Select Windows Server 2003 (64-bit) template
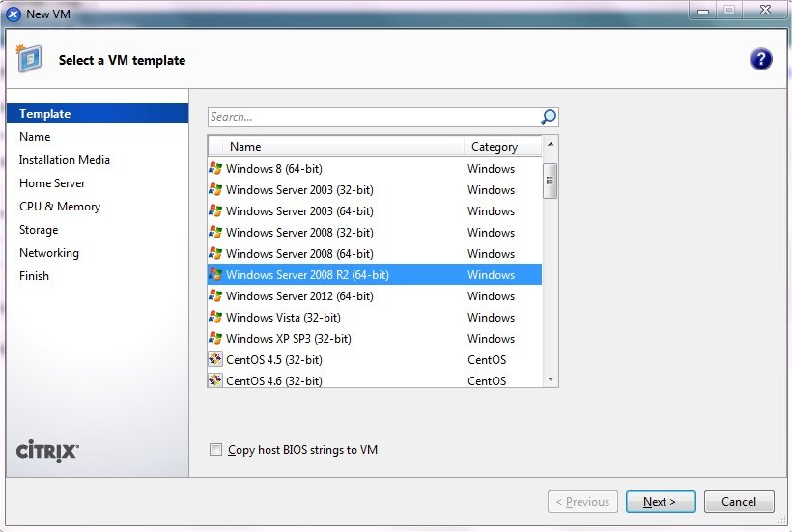The height and width of the screenshot is (532, 792). click(x=299, y=211)
